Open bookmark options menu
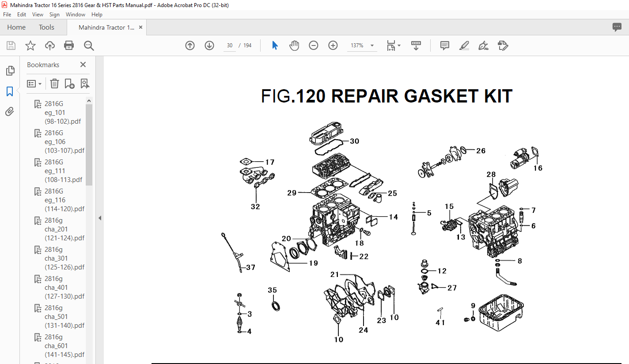The width and height of the screenshot is (629, 364). click(x=34, y=83)
